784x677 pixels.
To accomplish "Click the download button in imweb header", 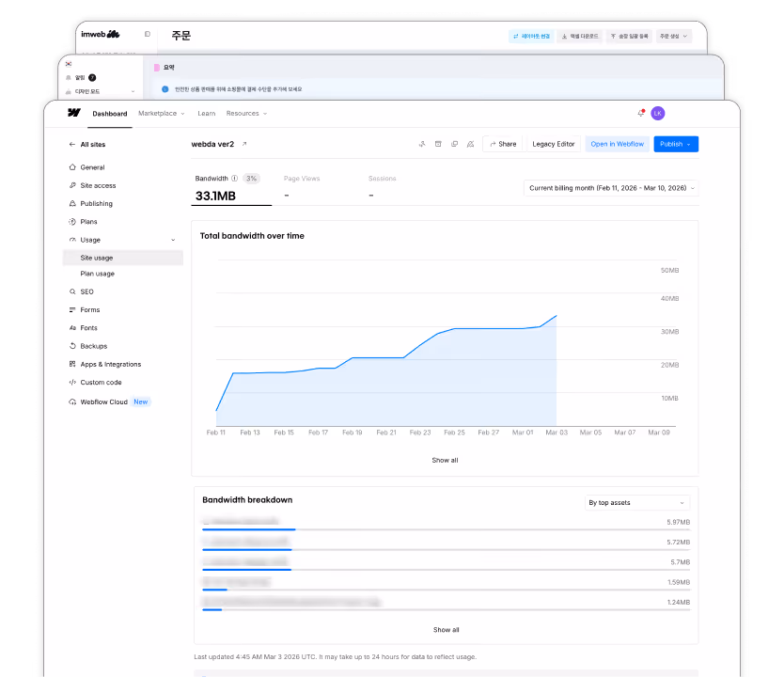I will [x=579, y=36].
